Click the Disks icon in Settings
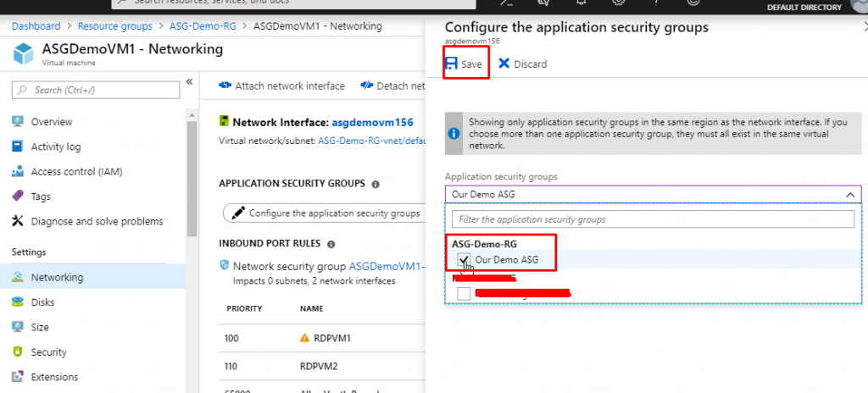Screen dimensions: 868x393 click(18, 302)
